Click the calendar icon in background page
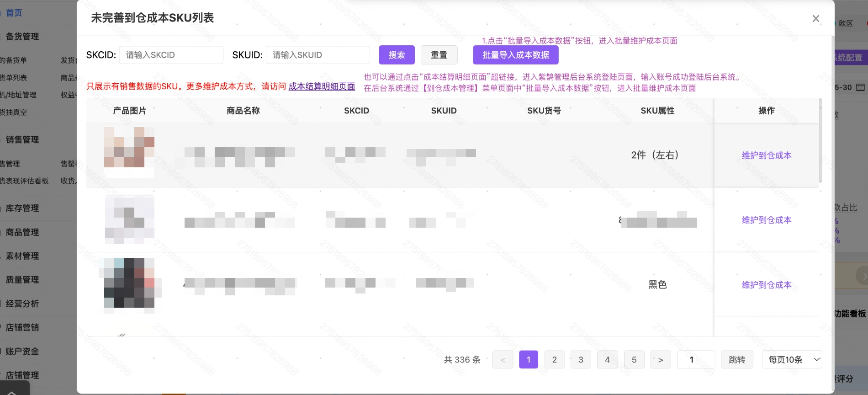Image resolution: width=868 pixels, height=395 pixels. click(x=860, y=87)
